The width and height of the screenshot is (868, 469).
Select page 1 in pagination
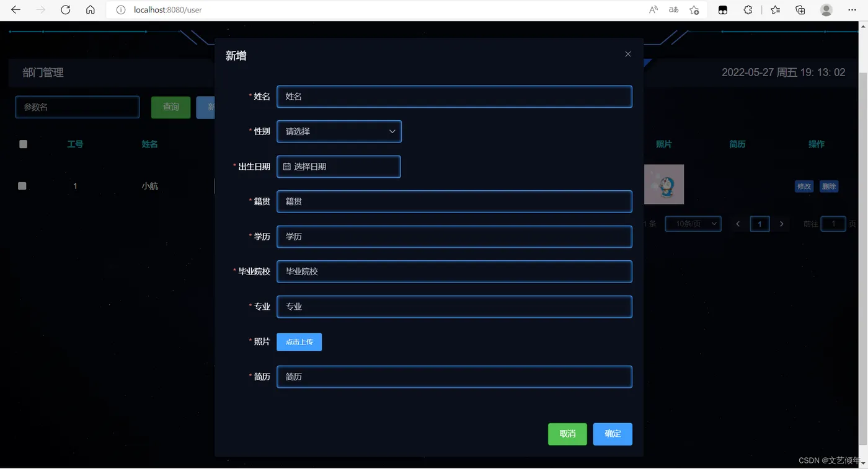pyautogui.click(x=759, y=224)
